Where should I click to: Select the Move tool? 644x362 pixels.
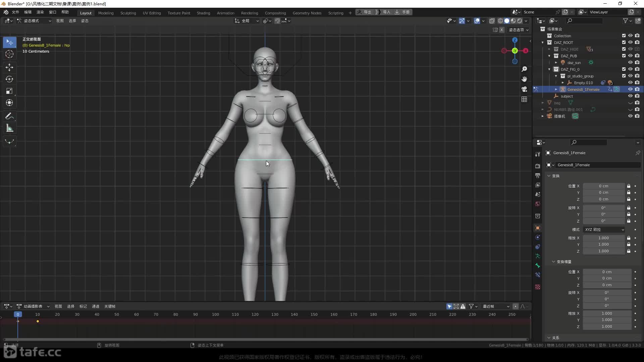click(9, 67)
